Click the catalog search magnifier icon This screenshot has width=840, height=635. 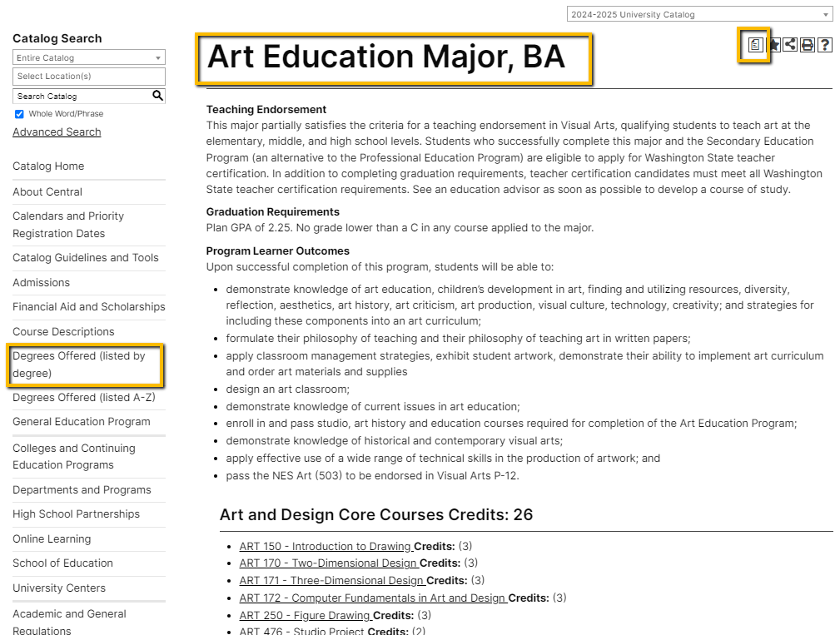pos(157,96)
